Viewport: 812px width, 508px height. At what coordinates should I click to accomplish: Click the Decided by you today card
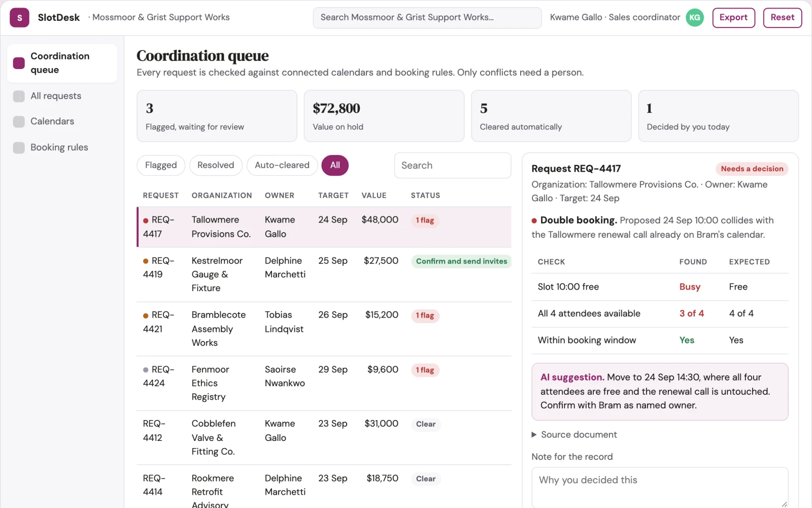pos(718,116)
